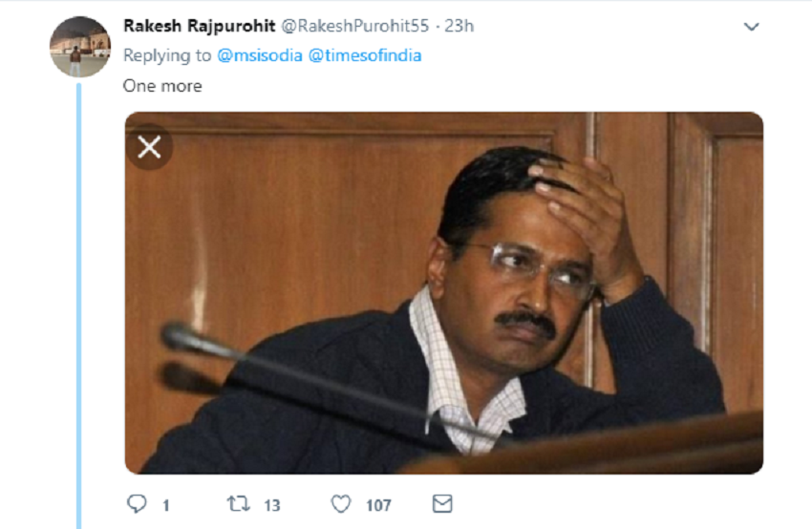
Task: Expand the tweet options chevron
Action: [x=751, y=27]
